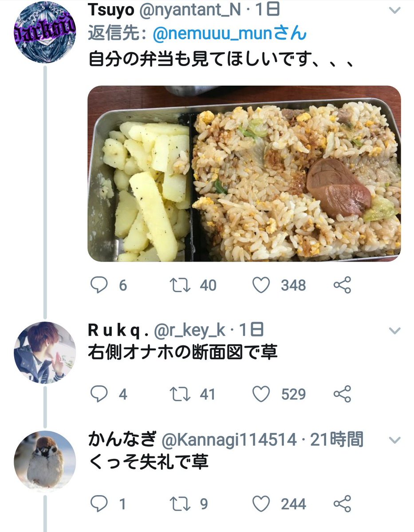Image resolution: width=414 pixels, height=532 pixels.
Task: Share かんなぎ's tweet
Action: point(343,504)
